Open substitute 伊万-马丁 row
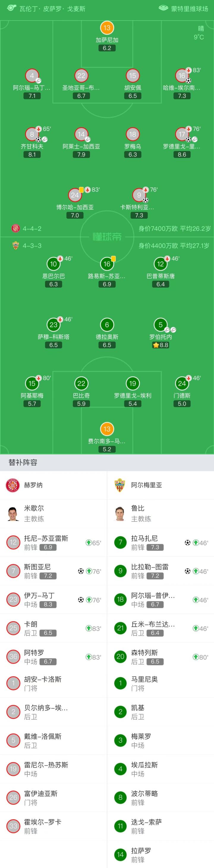This screenshot has width=214, height=868. (x=53, y=600)
